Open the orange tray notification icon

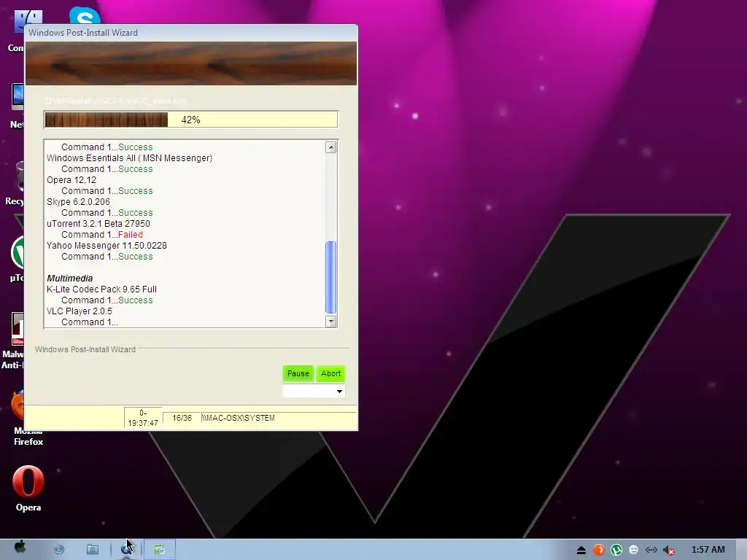pos(598,550)
